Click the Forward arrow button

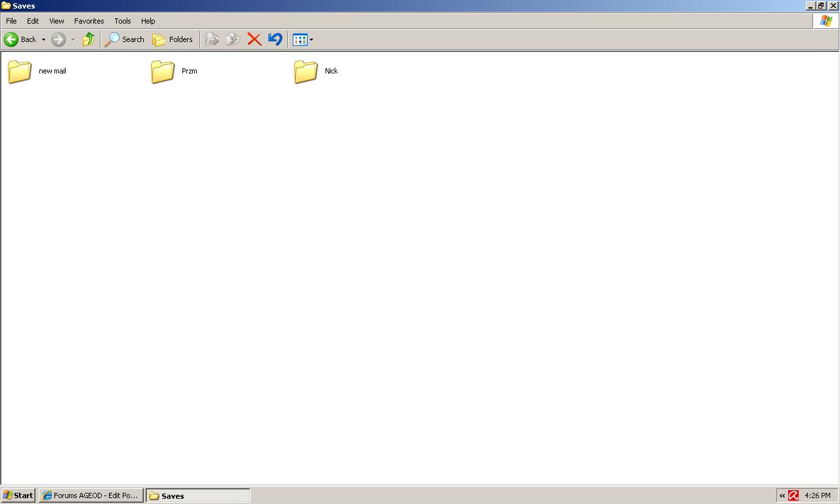pyautogui.click(x=58, y=39)
